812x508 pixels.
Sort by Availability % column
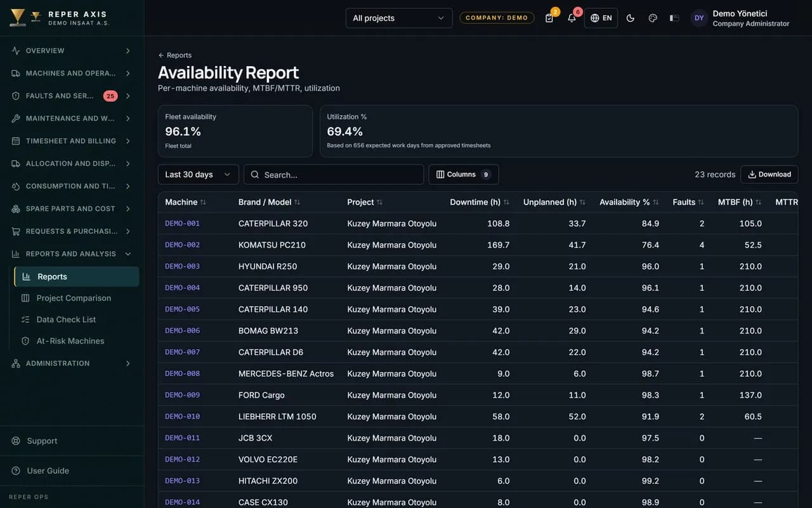629,202
